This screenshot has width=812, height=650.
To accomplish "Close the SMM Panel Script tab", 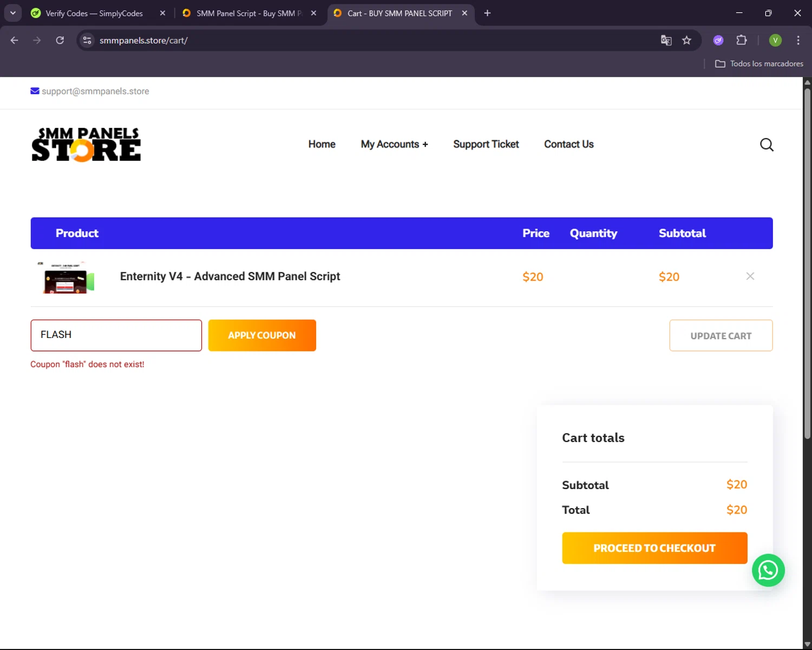I will pos(313,13).
